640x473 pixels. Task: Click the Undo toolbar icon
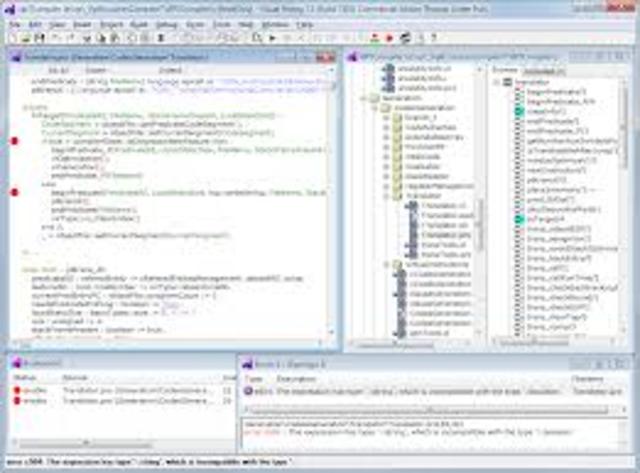click(x=56, y=38)
